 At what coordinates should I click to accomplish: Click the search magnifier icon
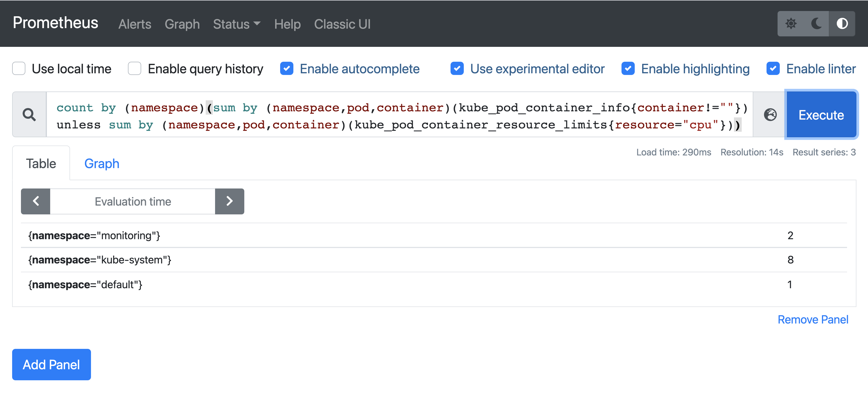[x=29, y=115]
